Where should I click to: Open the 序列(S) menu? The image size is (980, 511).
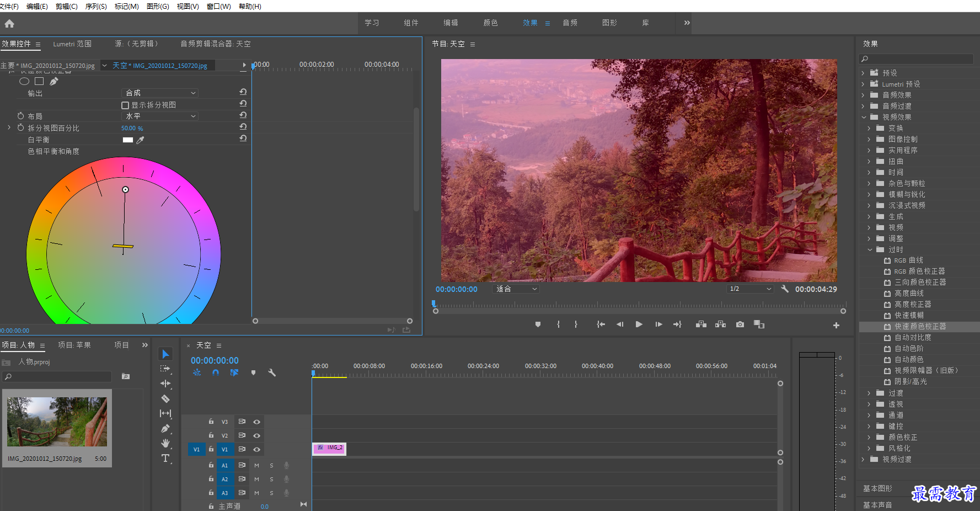pyautogui.click(x=96, y=6)
